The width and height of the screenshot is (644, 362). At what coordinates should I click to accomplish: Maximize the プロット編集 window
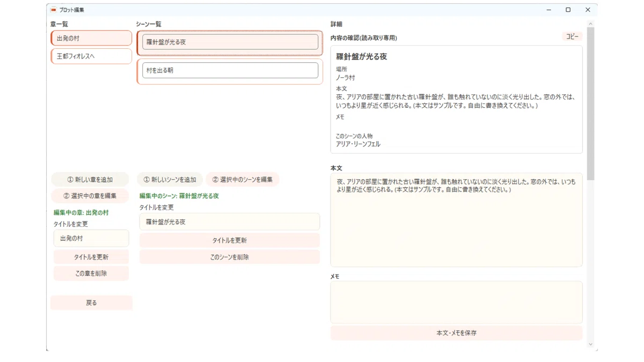[568, 10]
